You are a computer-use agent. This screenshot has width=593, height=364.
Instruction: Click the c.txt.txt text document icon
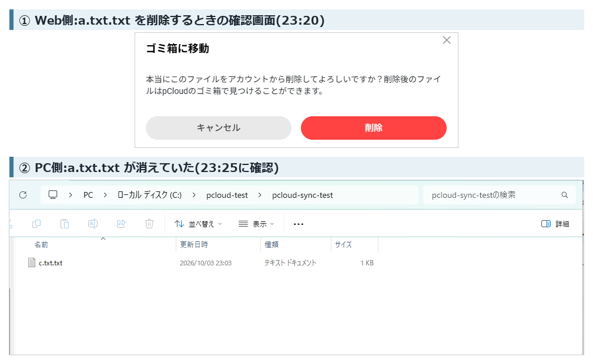pos(32,262)
